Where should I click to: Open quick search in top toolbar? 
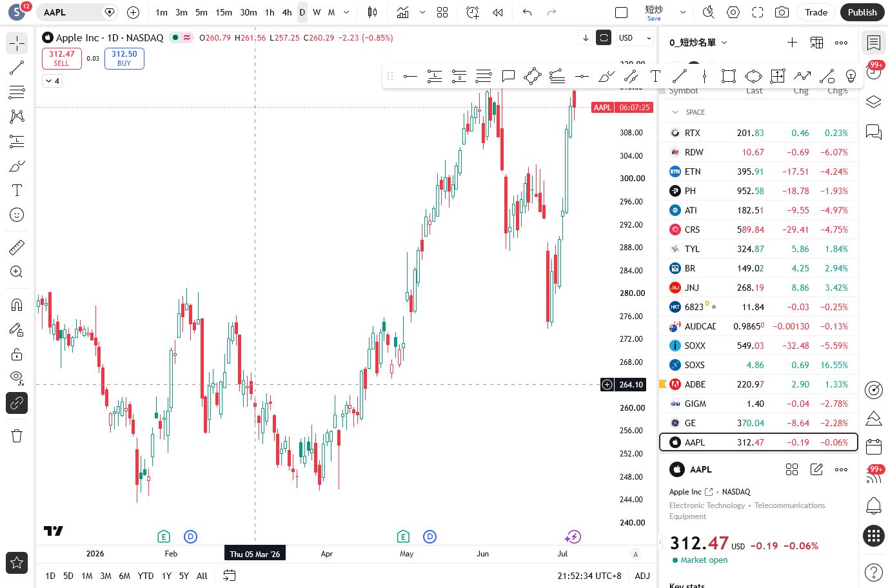coord(709,12)
